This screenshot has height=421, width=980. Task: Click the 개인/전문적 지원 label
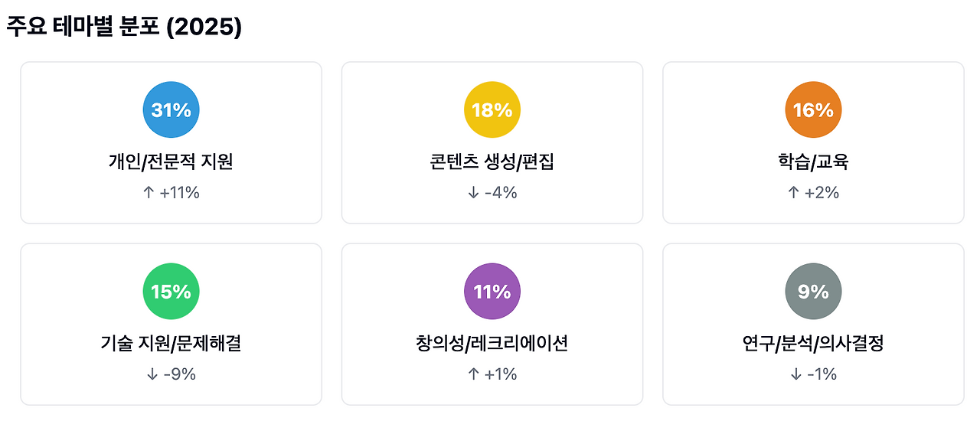point(171,162)
